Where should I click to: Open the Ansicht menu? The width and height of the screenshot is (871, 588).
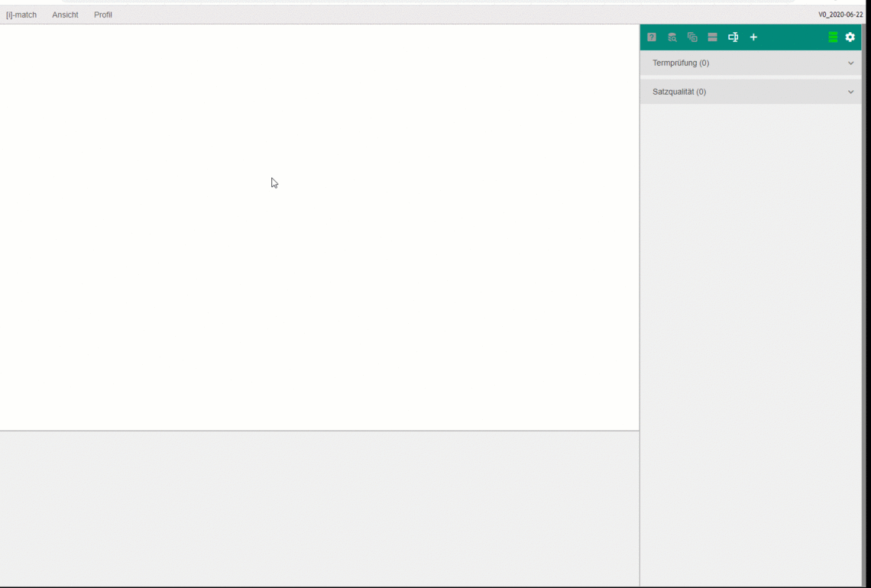pyautogui.click(x=65, y=15)
